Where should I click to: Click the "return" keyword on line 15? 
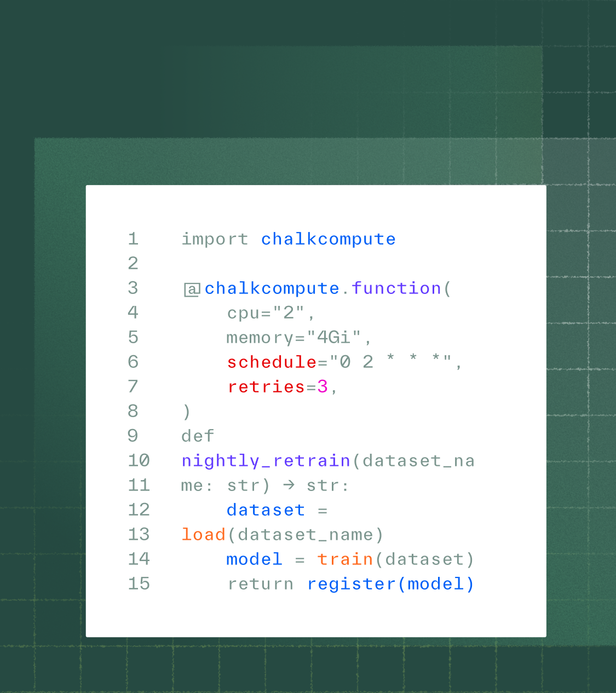click(261, 584)
